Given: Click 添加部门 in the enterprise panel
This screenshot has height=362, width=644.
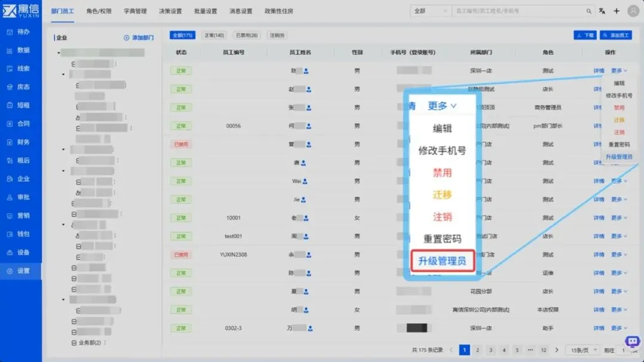Looking at the screenshot, I should click(x=139, y=38).
